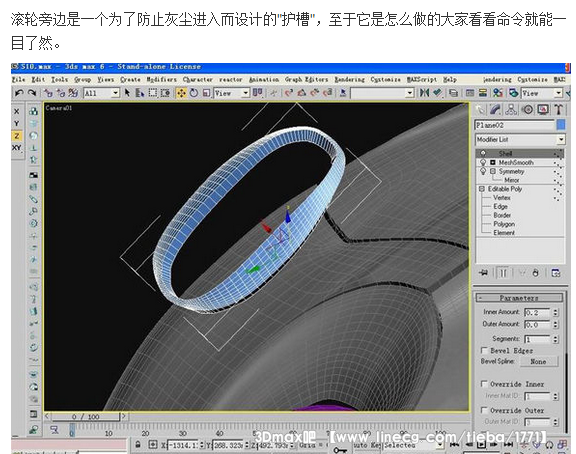The image size is (576, 454).
Task: Select the Rotate tool icon
Action: coord(194,93)
